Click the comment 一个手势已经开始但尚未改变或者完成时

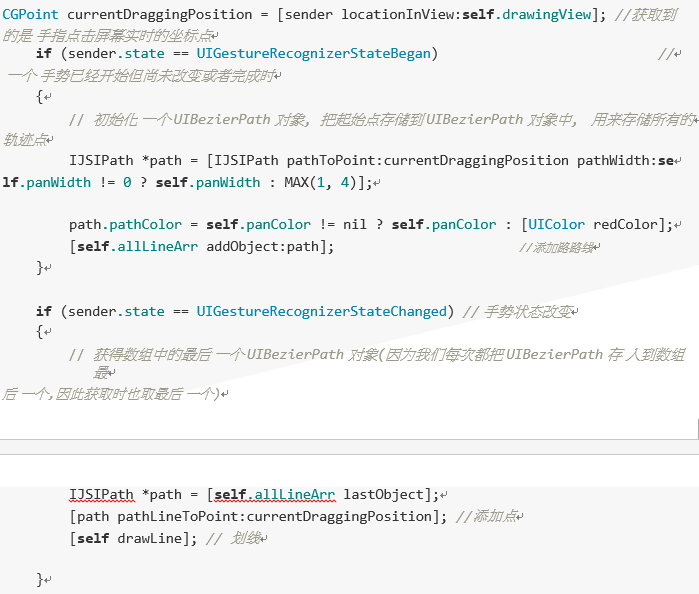pos(141,76)
